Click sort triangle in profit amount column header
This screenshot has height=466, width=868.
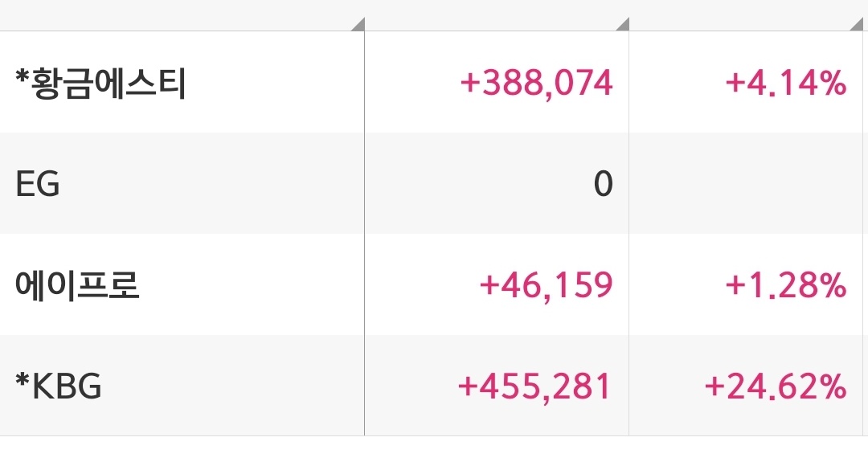(x=624, y=25)
